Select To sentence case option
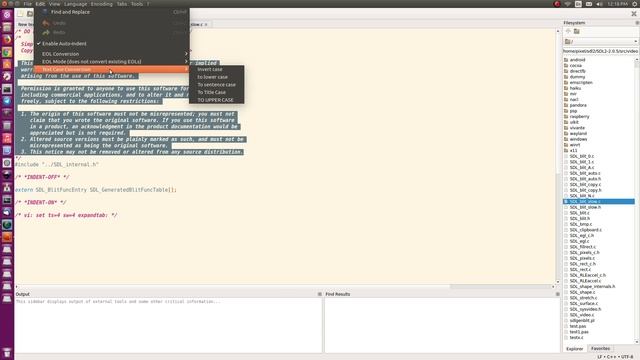Screen dimensions: 640x360 pyautogui.click(x=216, y=85)
